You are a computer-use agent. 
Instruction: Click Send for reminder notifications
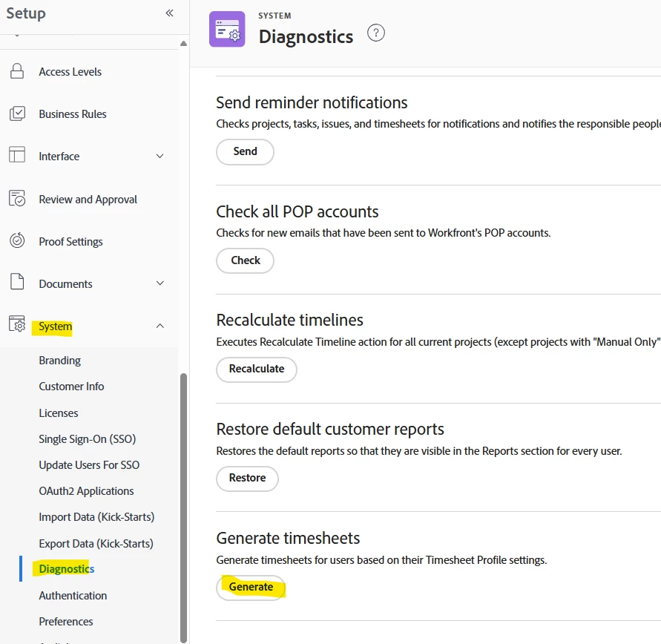[245, 151]
